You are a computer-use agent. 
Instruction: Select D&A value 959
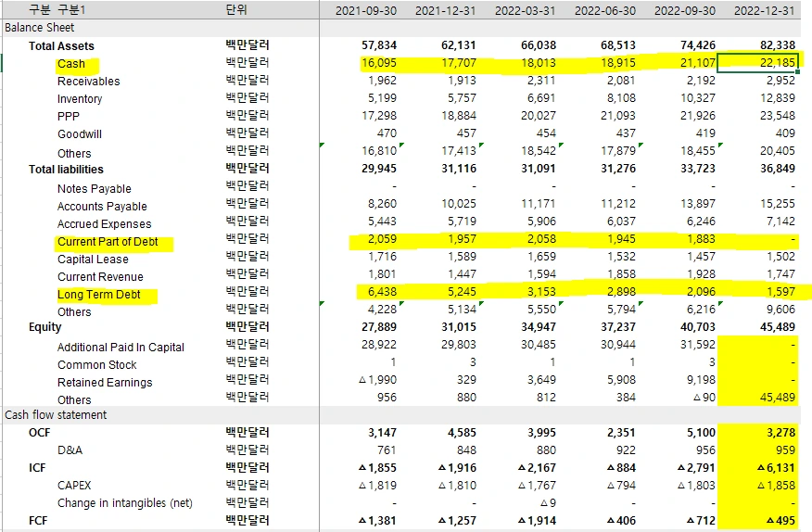tap(786, 450)
